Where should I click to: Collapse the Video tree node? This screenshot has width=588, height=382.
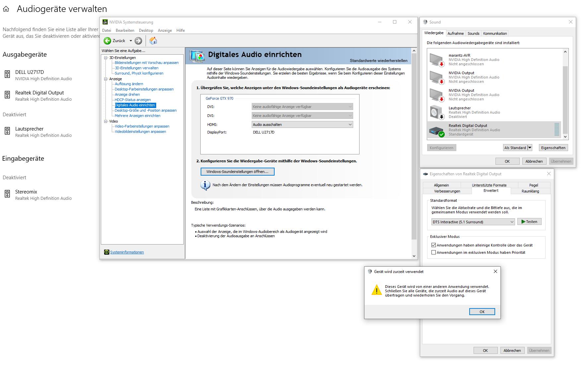click(x=106, y=121)
